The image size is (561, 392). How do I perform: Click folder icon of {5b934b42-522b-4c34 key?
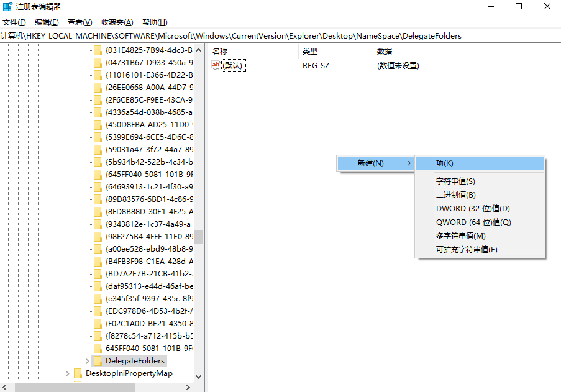[98, 162]
